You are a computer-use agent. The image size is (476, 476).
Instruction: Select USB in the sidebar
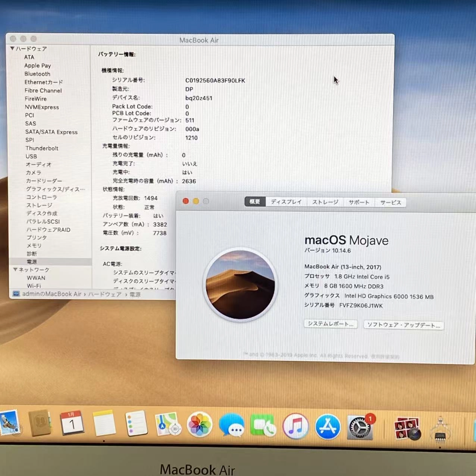pyautogui.click(x=31, y=156)
